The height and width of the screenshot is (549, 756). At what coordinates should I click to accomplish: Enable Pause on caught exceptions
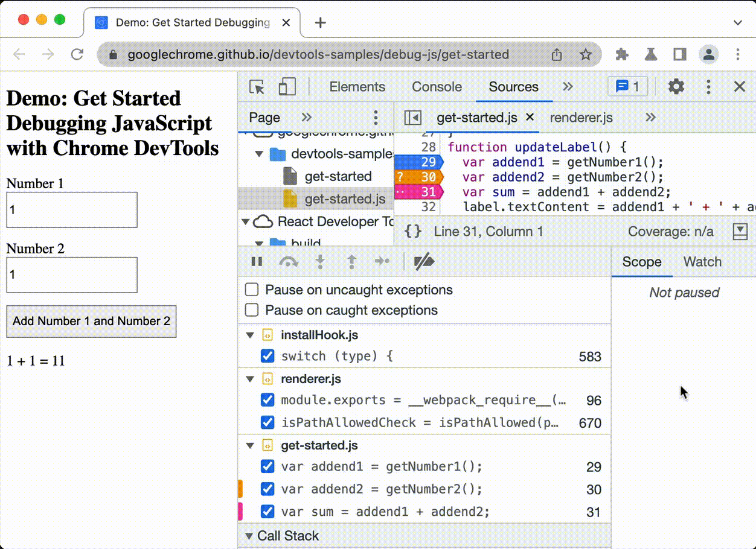coord(252,311)
